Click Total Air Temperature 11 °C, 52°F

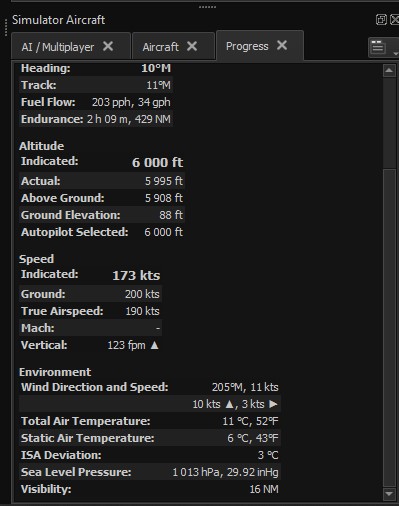point(250,421)
